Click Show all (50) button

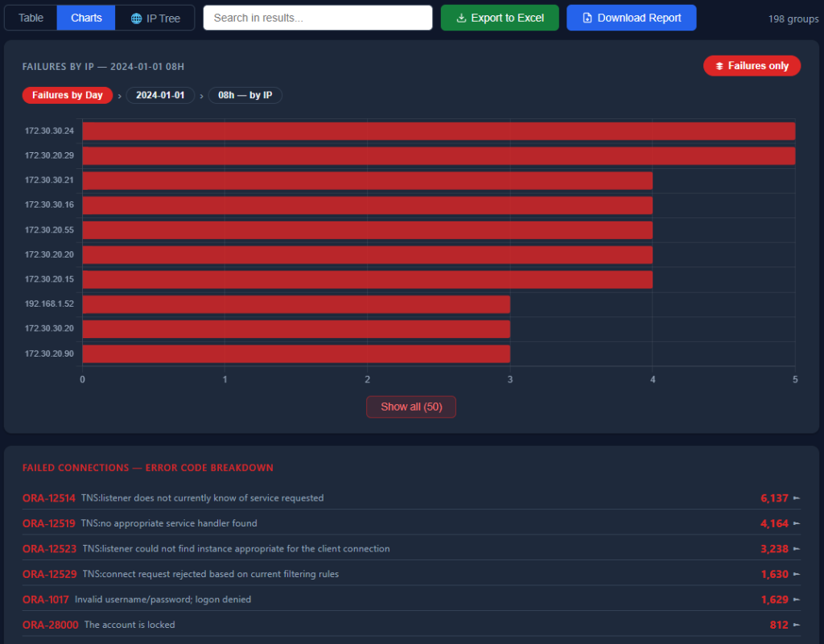411,407
